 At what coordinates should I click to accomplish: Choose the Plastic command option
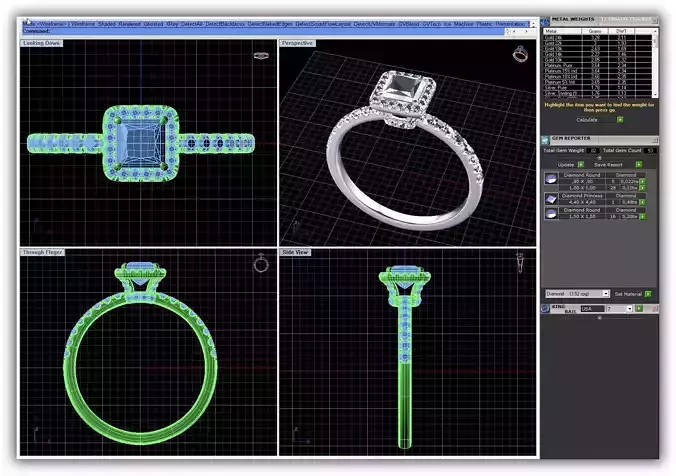pos(484,24)
